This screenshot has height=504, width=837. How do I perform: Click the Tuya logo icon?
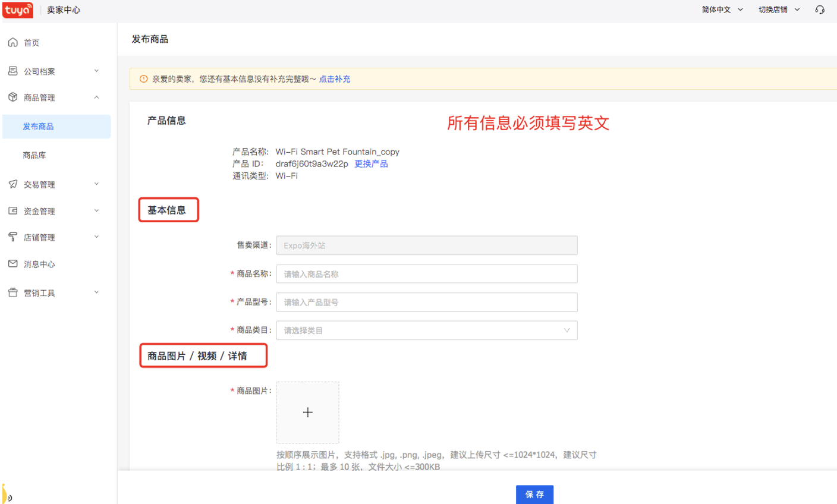18,10
